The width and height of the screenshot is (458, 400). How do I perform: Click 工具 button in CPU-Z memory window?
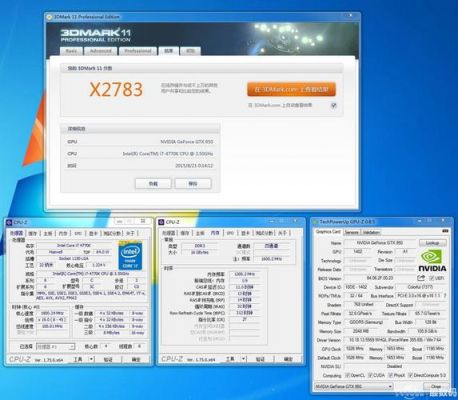[x=230, y=359]
